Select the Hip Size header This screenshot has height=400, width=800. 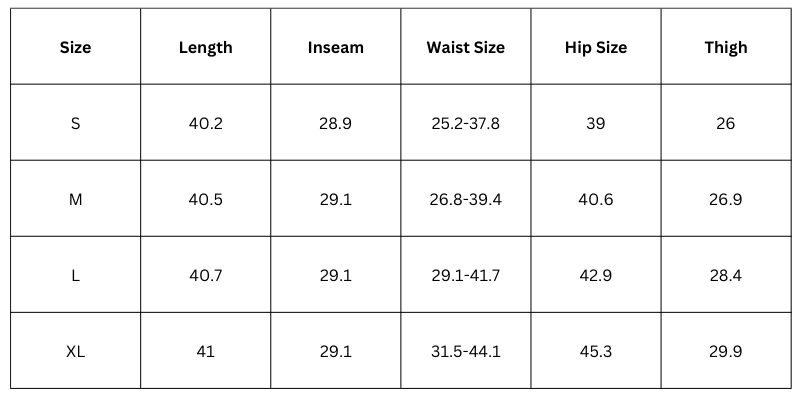click(595, 47)
